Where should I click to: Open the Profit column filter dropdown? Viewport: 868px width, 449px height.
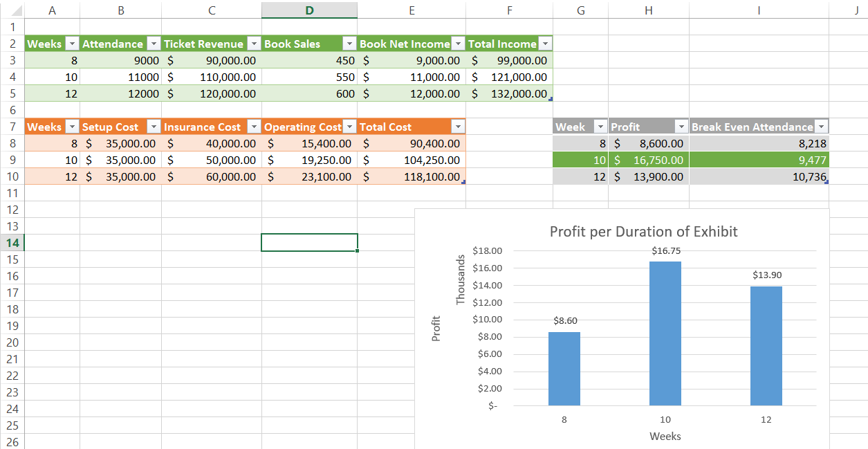pyautogui.click(x=681, y=127)
